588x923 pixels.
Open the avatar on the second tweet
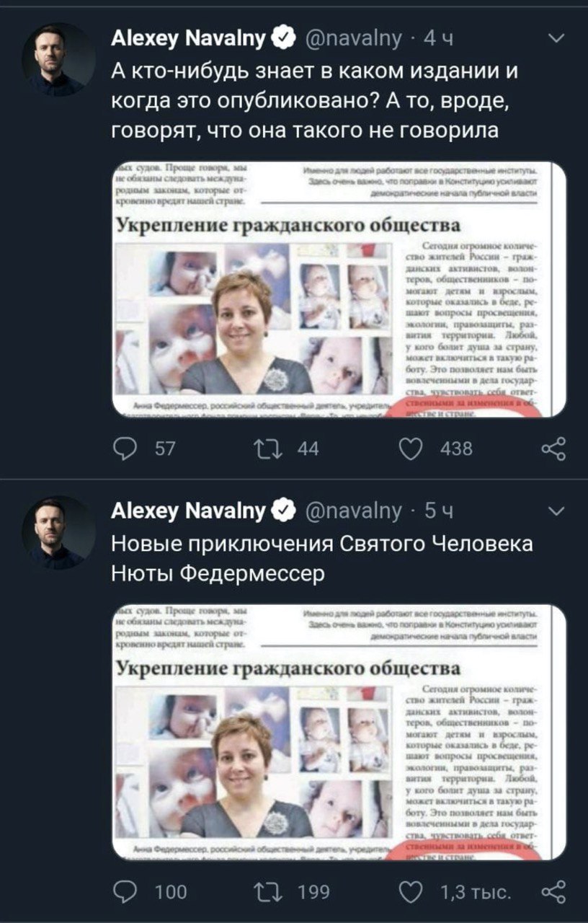click(59, 532)
